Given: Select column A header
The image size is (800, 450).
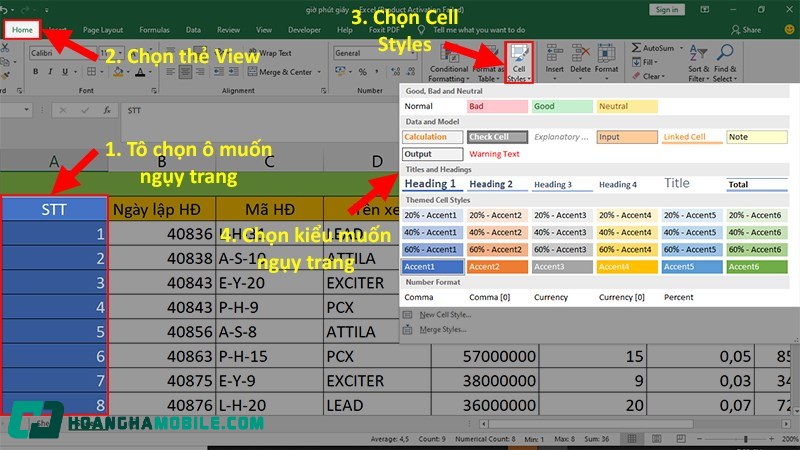Looking at the screenshot, I should point(54,162).
